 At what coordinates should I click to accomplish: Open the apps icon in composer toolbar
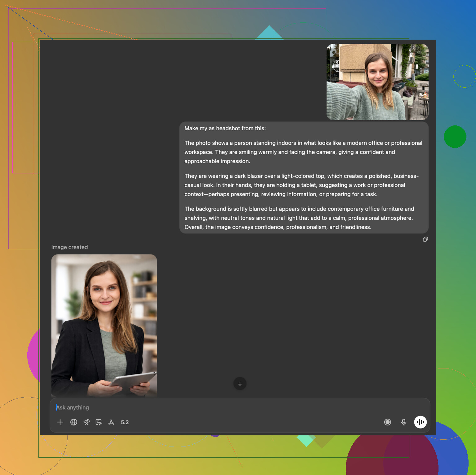point(111,422)
